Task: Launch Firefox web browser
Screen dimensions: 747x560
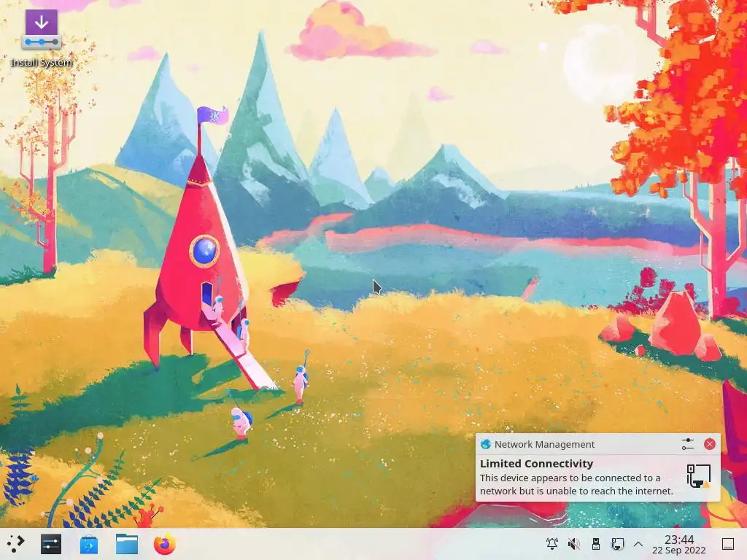Action: 164,544
